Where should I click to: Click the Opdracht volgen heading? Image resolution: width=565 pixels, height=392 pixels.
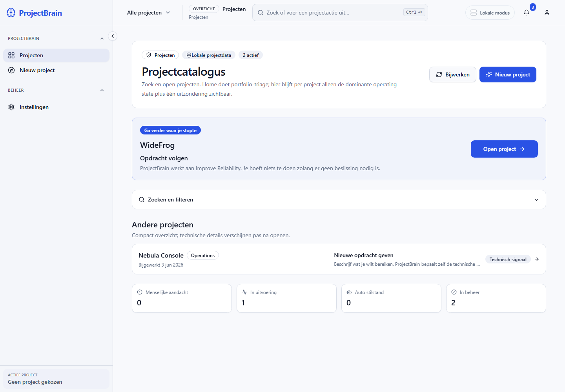[164, 158]
